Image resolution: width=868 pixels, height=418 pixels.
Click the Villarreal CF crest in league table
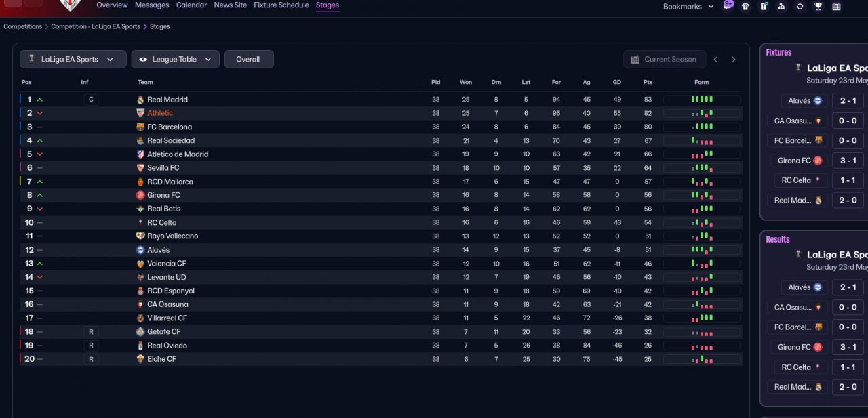coord(140,318)
